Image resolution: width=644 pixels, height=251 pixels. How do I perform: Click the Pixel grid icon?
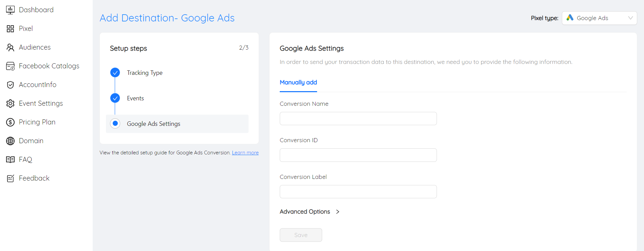click(11, 29)
